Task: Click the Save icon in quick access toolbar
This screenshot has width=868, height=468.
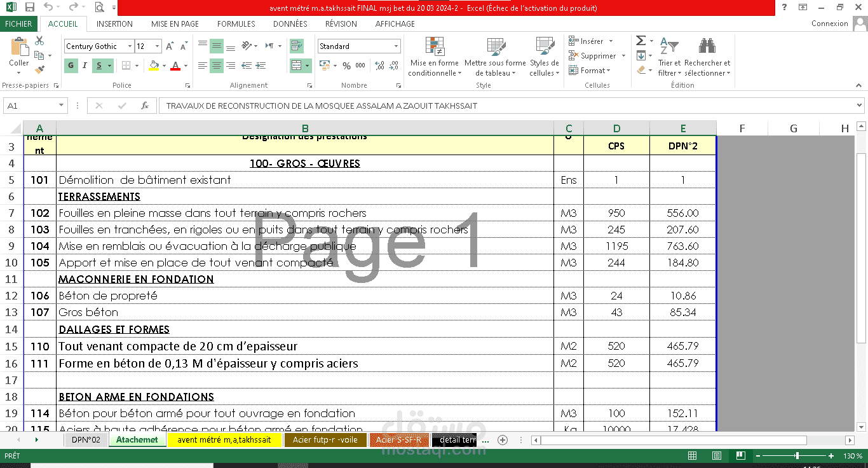Action: (29, 8)
